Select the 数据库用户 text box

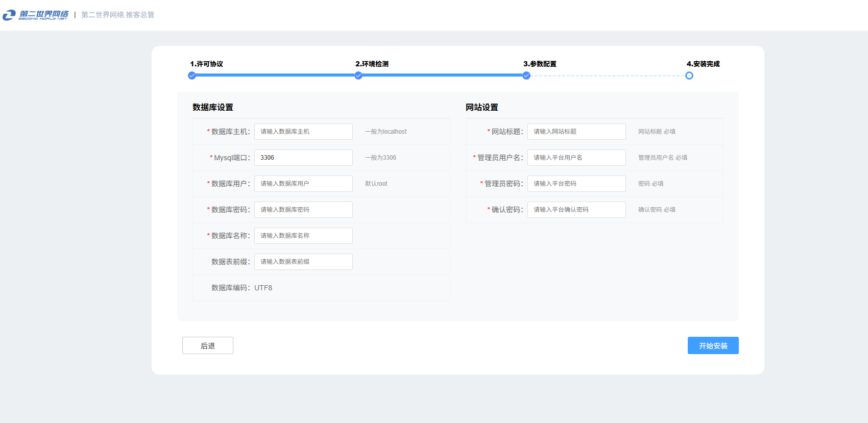pyautogui.click(x=303, y=184)
